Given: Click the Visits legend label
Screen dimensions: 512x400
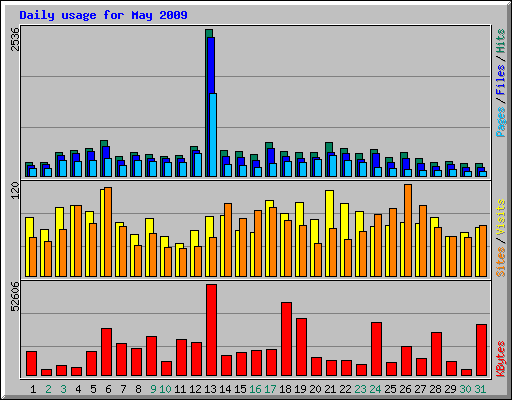Looking at the screenshot, I should point(501,218).
